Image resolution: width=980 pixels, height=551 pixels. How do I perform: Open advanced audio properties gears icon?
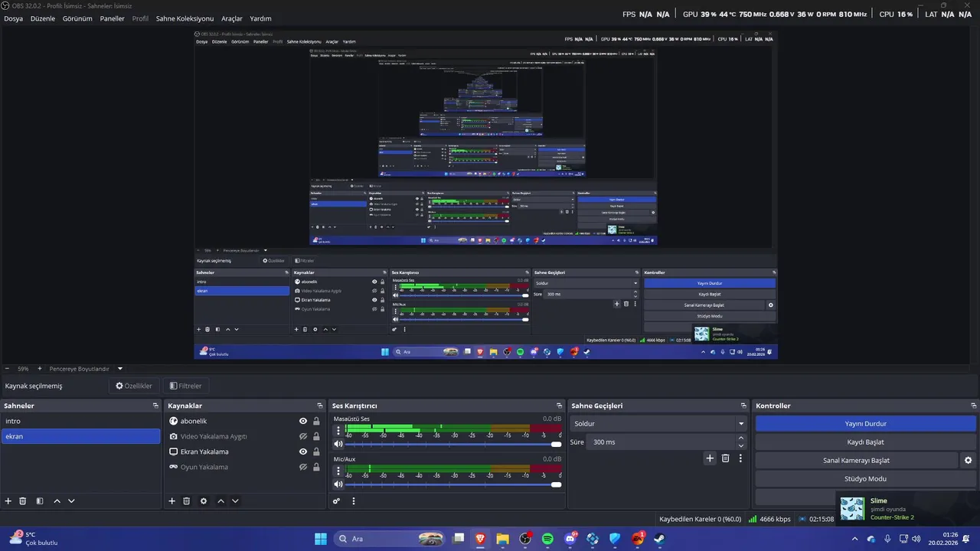[x=336, y=501]
